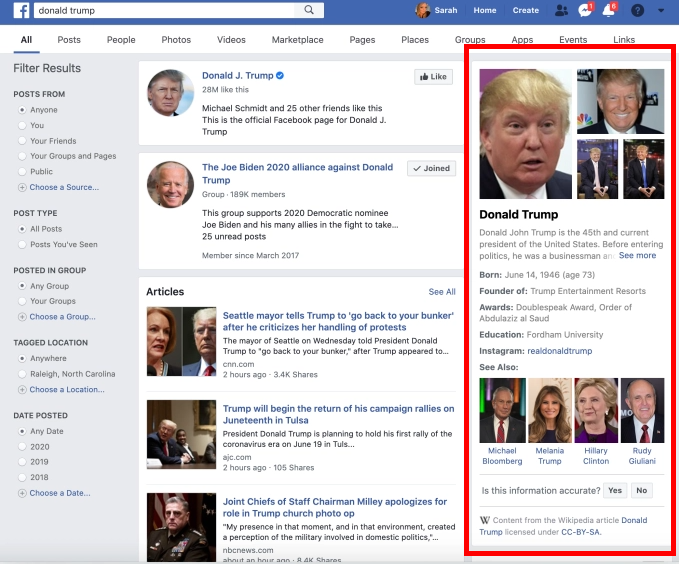Expand Choose a Source option

(64, 187)
